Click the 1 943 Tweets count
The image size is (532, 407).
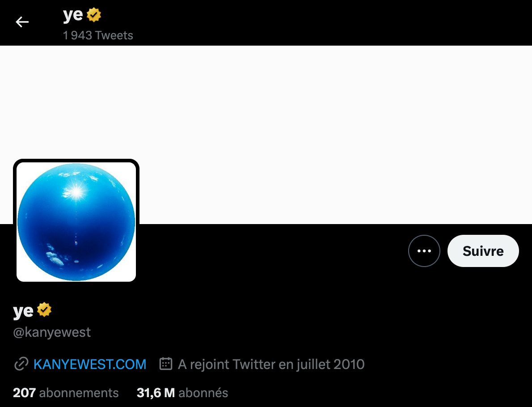98,35
